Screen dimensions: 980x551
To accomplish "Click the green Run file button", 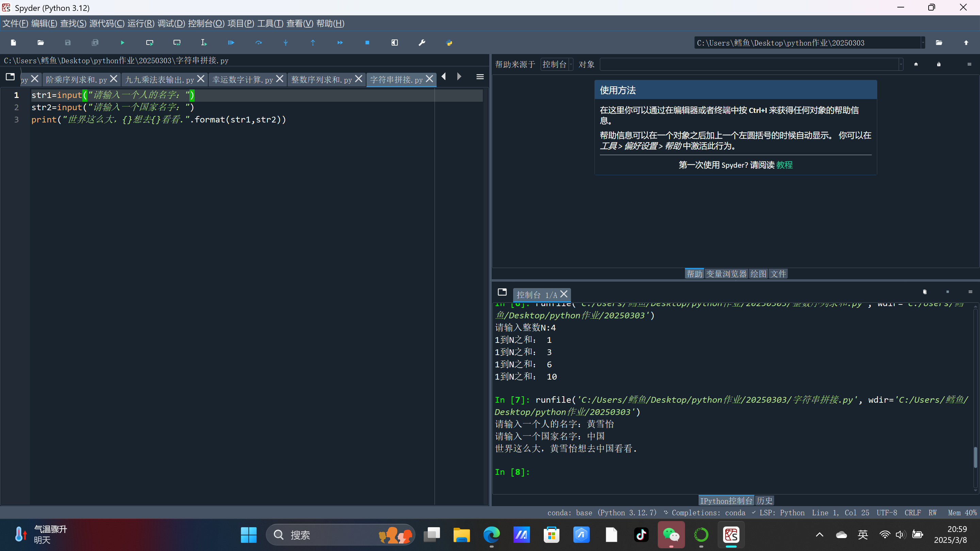I will (x=122, y=43).
